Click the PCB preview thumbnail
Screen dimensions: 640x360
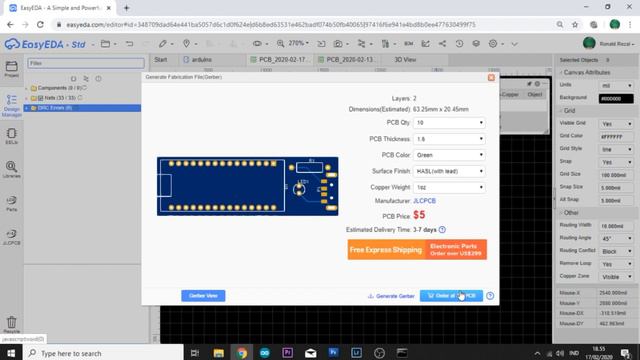248,186
